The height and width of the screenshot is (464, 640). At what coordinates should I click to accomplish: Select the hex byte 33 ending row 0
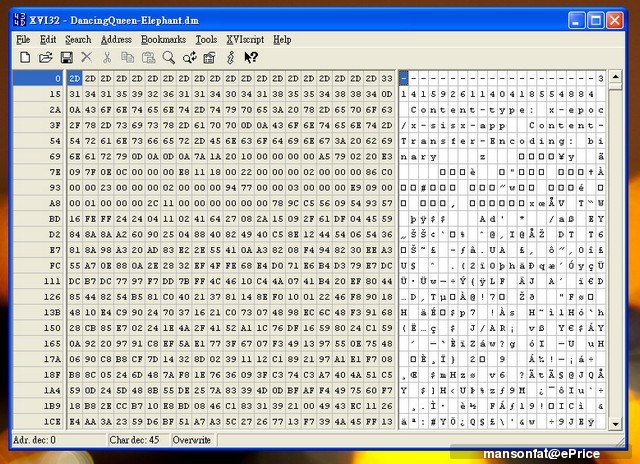(x=387, y=78)
